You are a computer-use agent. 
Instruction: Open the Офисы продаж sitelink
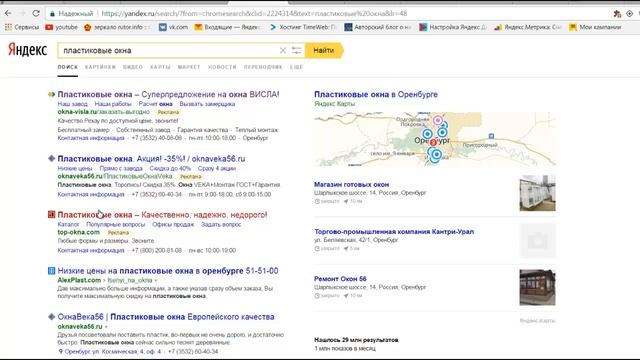(x=173, y=224)
